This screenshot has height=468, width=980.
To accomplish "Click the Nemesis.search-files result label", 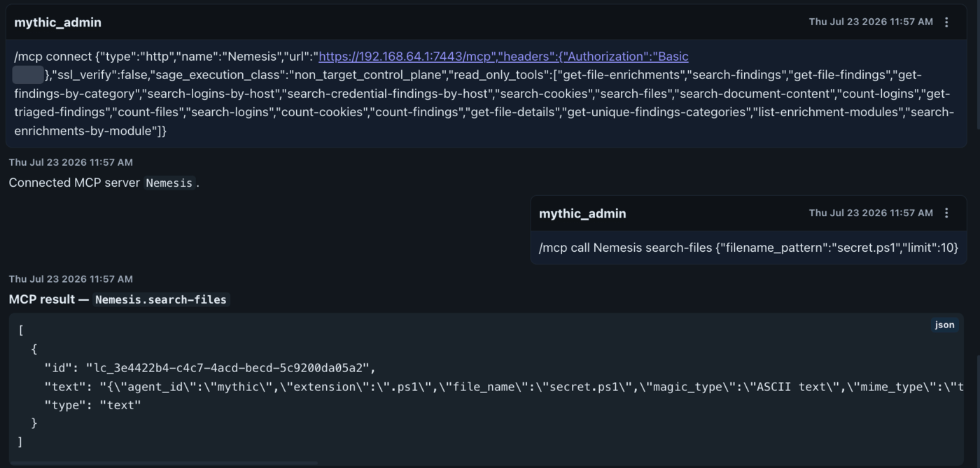I will click(x=161, y=299).
